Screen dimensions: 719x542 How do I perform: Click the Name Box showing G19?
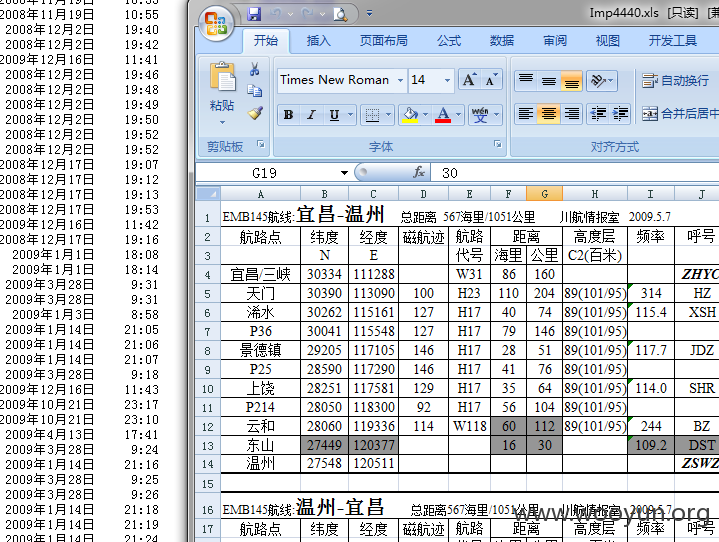(x=268, y=173)
